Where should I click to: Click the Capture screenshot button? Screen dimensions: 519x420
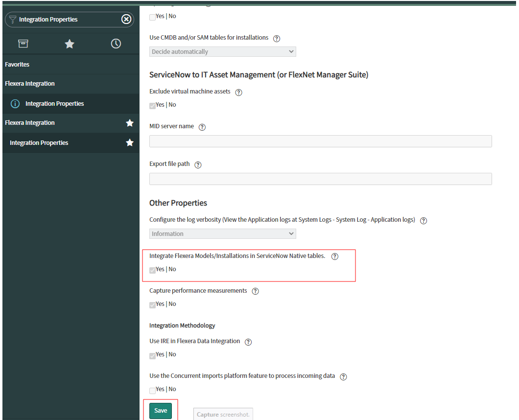223,414
